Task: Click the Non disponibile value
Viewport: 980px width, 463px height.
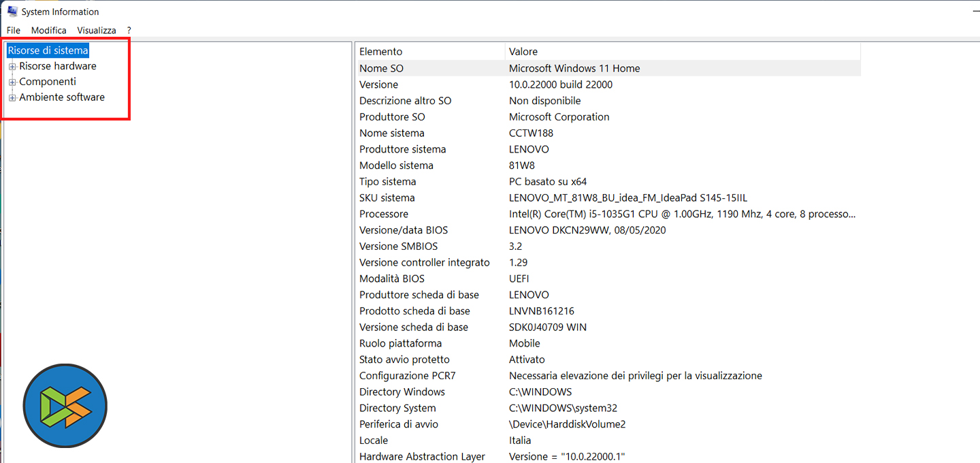Action: point(545,101)
